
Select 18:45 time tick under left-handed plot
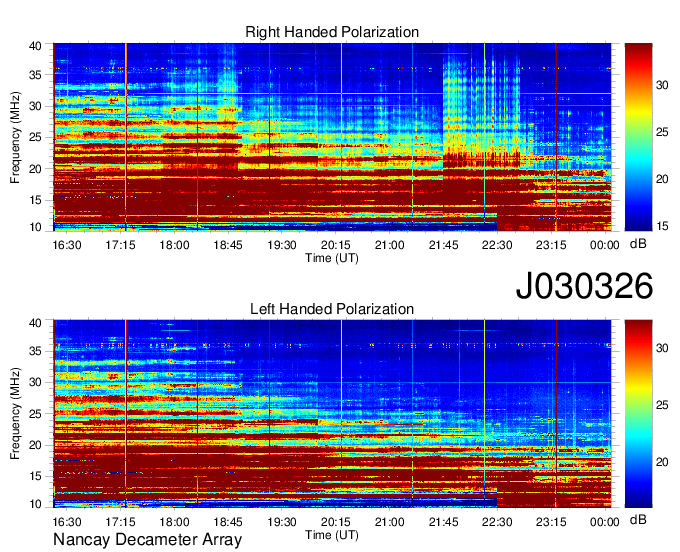tap(228, 522)
